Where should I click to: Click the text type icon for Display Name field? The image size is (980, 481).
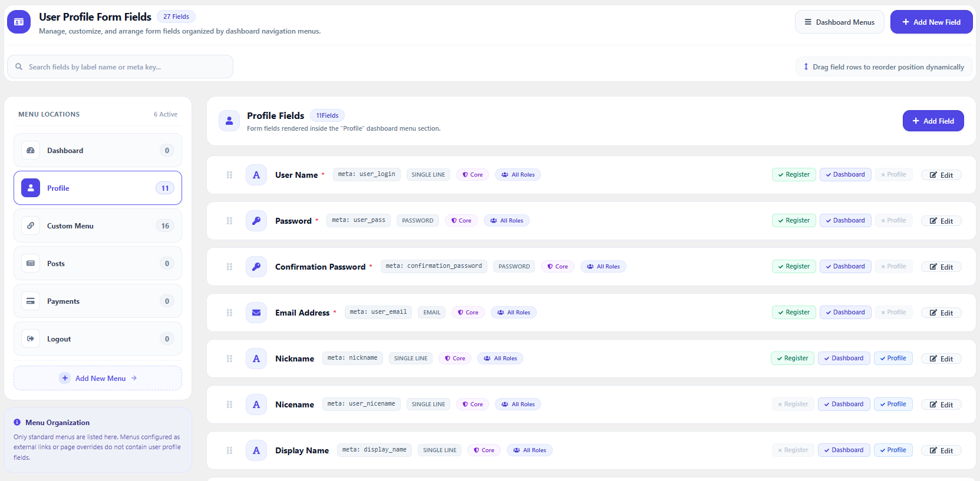coord(256,450)
